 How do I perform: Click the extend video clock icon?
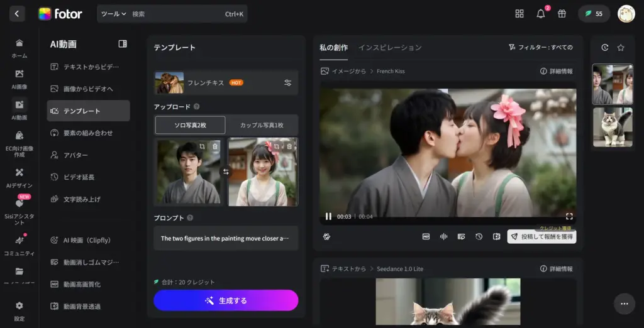point(479,236)
